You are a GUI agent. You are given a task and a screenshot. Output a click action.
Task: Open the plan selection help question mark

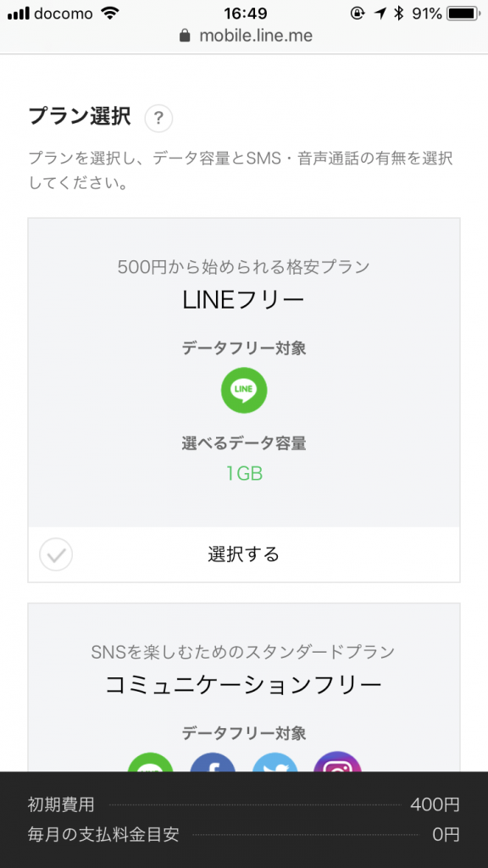(x=158, y=119)
